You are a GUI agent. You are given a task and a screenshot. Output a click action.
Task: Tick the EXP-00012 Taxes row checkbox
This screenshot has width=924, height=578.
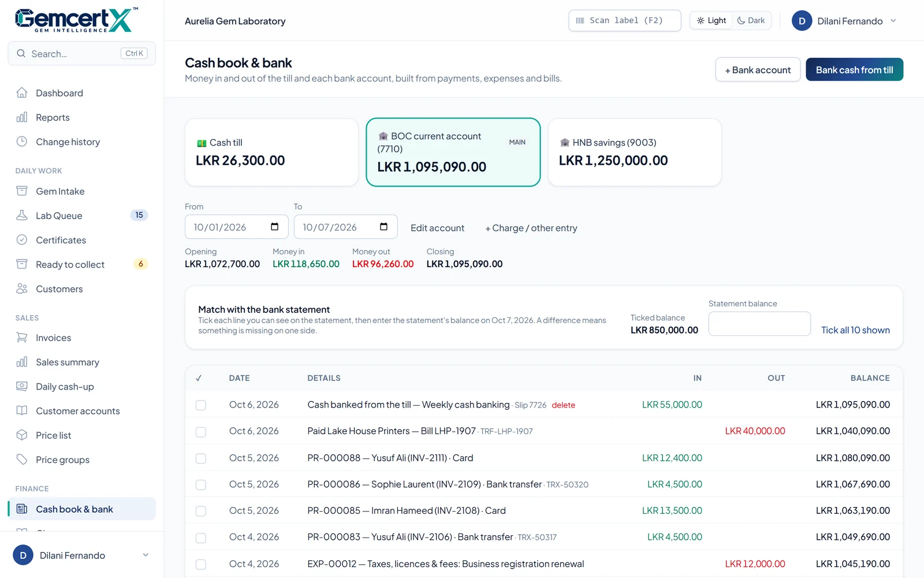tap(201, 564)
